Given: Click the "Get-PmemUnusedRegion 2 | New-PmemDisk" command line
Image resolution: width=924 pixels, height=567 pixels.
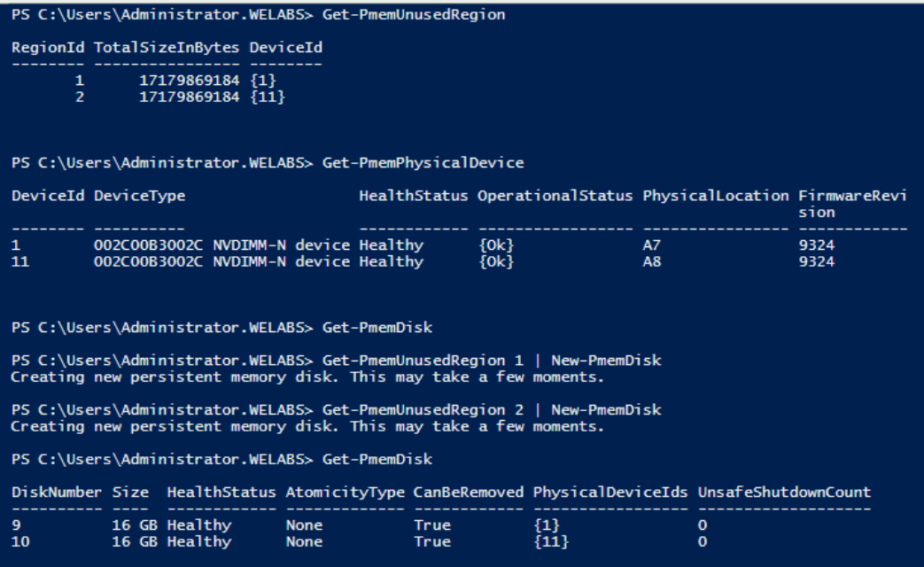Looking at the screenshot, I should (492, 410).
